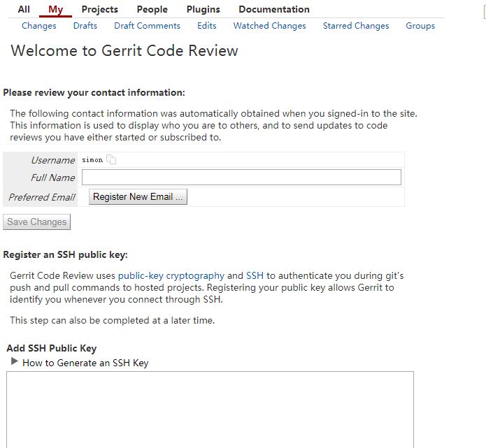View Watched Changes
Screen dimensions: 486x448
tap(270, 26)
